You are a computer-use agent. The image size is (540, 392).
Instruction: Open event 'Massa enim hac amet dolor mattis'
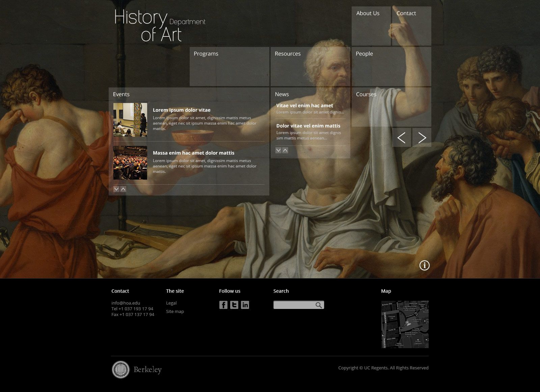coord(193,153)
